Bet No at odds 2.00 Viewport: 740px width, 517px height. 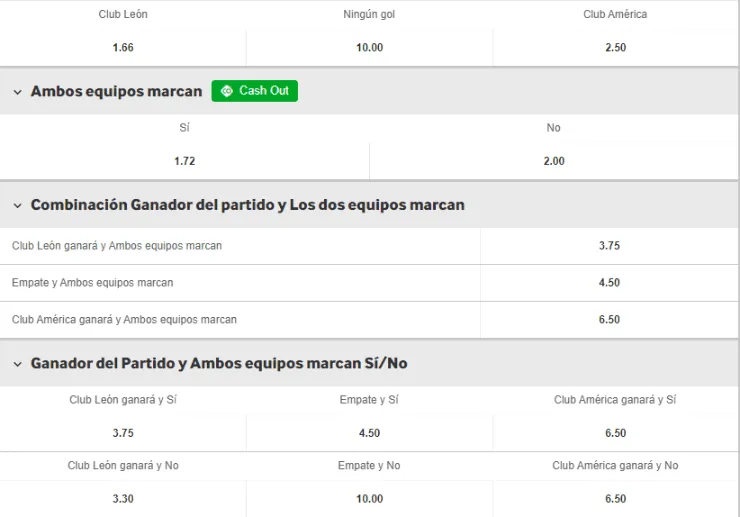pos(554,161)
